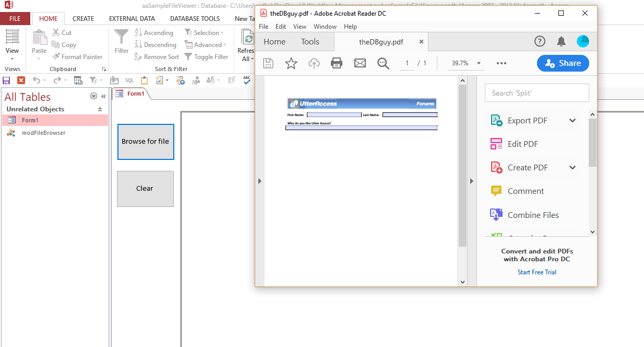The width and height of the screenshot is (644, 347).
Task: Print the PDF using the printer icon
Action: (337, 63)
